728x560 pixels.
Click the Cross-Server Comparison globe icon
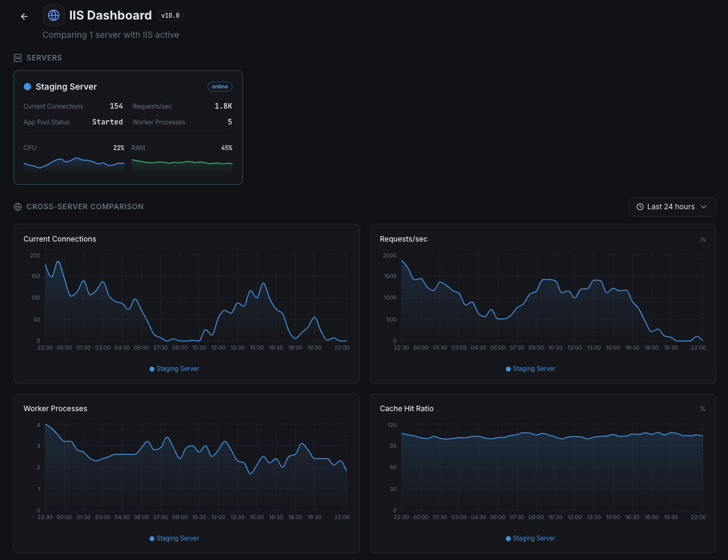[x=18, y=207]
